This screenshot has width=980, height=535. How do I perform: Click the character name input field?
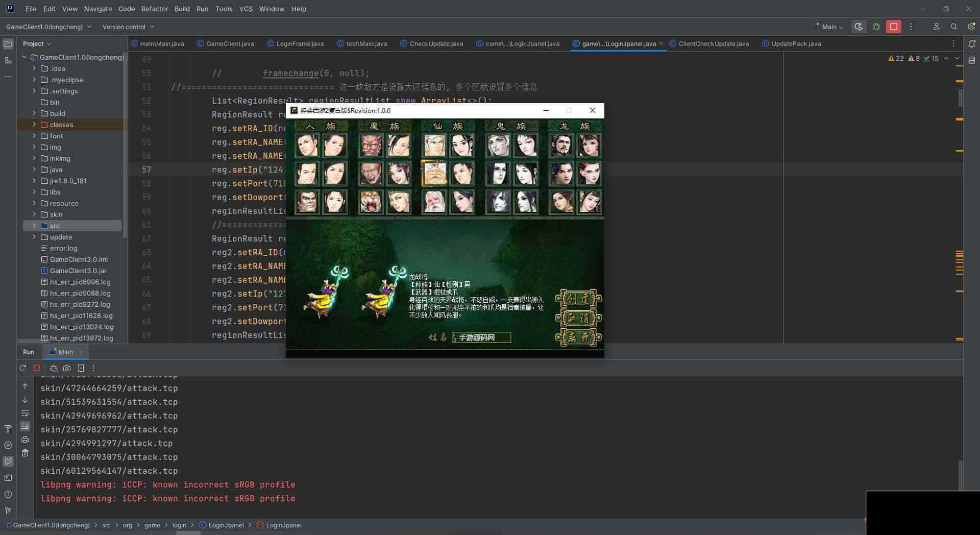(481, 337)
